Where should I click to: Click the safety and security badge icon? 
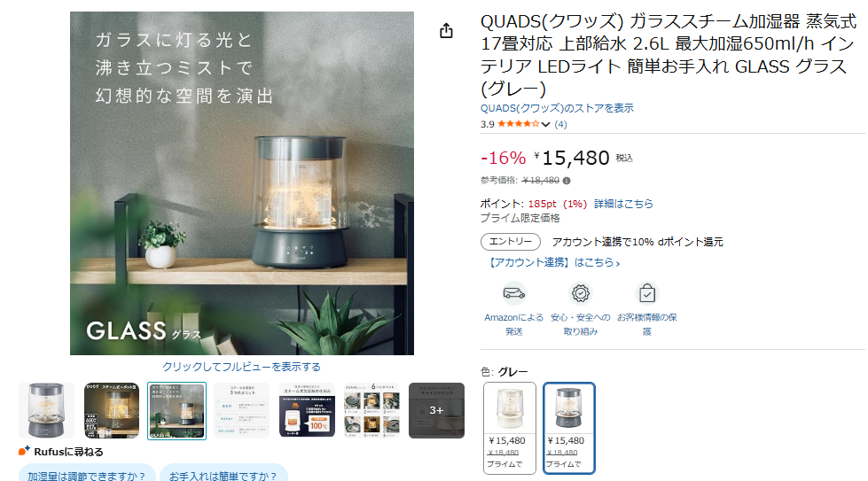[x=580, y=293]
